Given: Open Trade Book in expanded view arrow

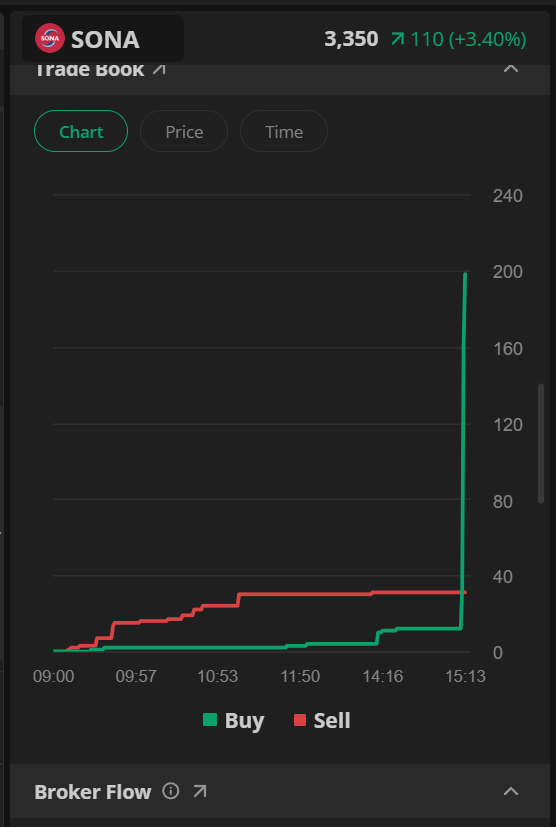Looking at the screenshot, I should coord(159,71).
